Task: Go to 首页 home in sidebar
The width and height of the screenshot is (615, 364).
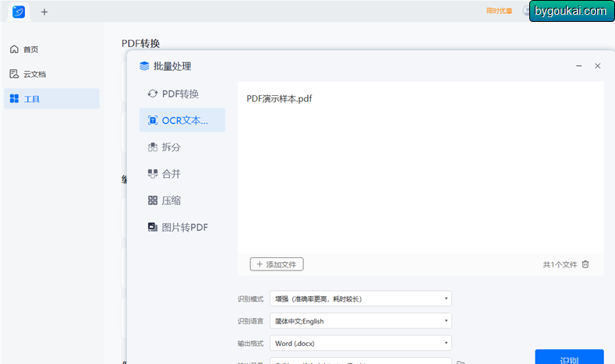Action: coord(24,49)
